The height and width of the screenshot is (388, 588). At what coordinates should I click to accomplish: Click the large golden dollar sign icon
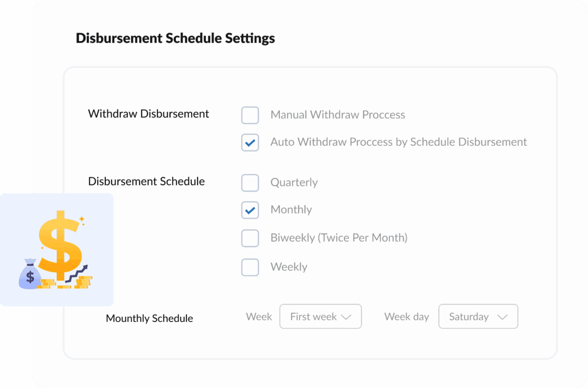(x=59, y=245)
